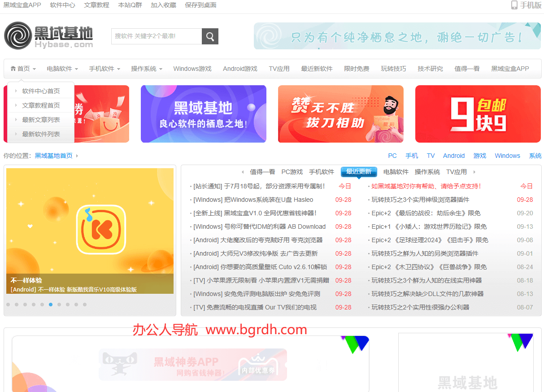The image size is (544, 392).
Task: Expand the 操作系统 dropdown menu
Action: [x=146, y=69]
